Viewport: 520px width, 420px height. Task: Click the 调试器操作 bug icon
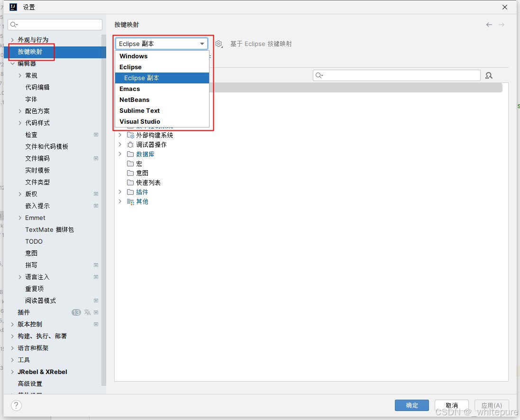[130, 145]
